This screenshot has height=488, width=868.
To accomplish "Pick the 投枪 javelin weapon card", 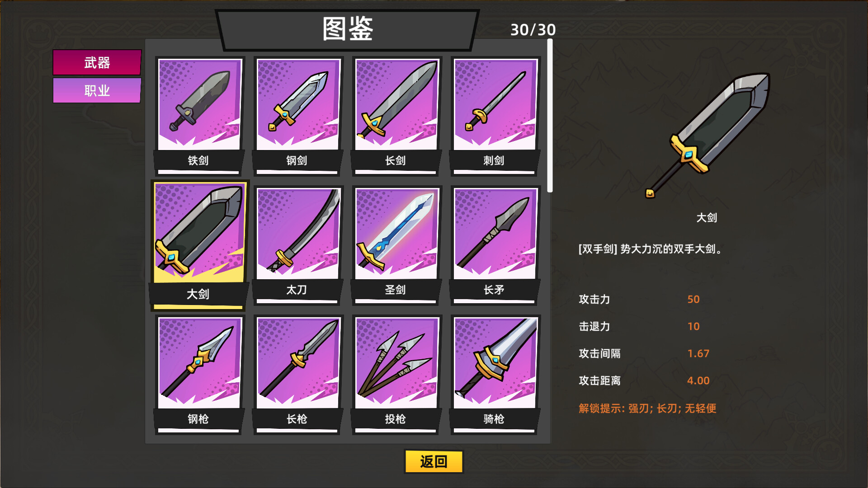I will coord(396,375).
